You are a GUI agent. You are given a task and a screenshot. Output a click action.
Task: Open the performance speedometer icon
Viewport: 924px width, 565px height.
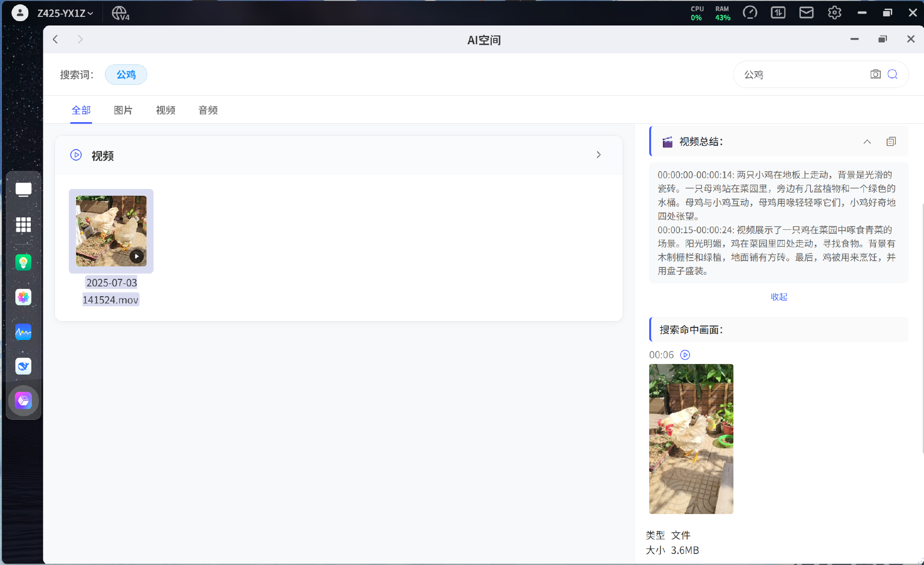coord(750,13)
